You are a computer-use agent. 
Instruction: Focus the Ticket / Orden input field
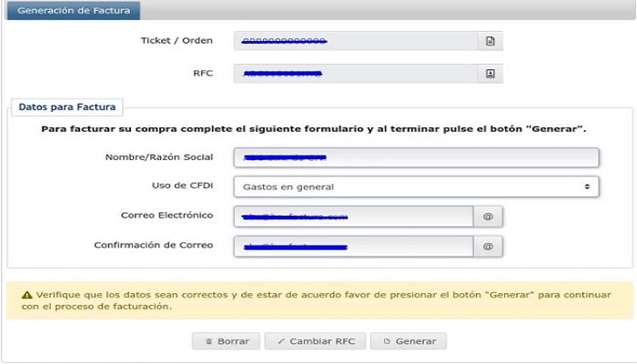[x=356, y=41]
